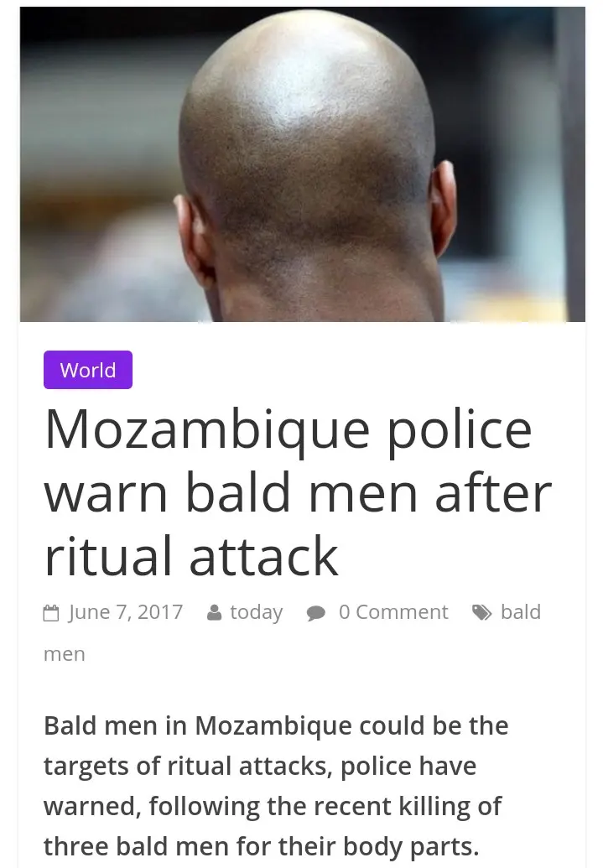Image resolution: width=603 pixels, height=868 pixels.
Task: Click 'three bald men for their body parts' line
Action: [x=262, y=846]
